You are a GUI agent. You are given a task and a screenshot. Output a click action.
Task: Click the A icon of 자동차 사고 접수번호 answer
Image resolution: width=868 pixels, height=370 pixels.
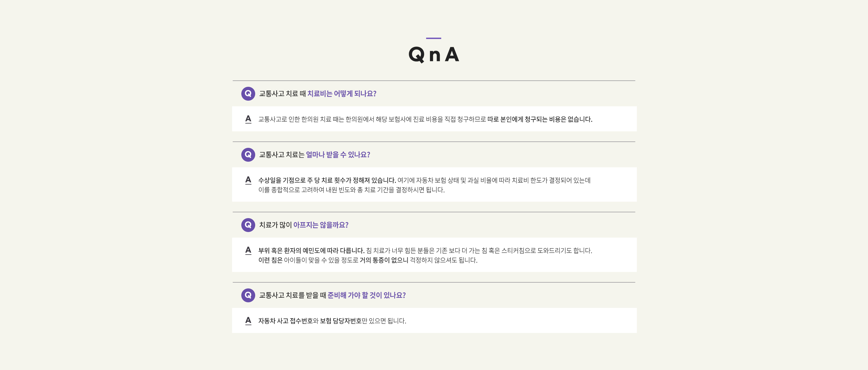tap(248, 321)
